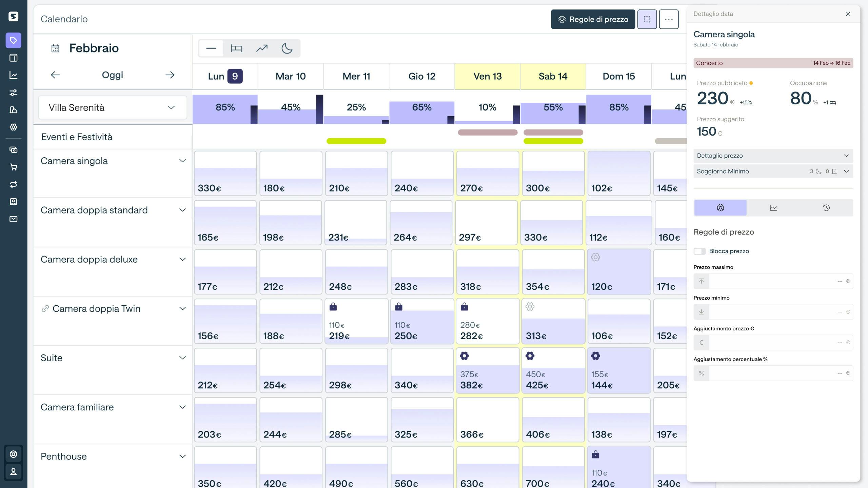Click the selection marquee button in header
The width and height of the screenshot is (868, 488).
coord(647,19)
